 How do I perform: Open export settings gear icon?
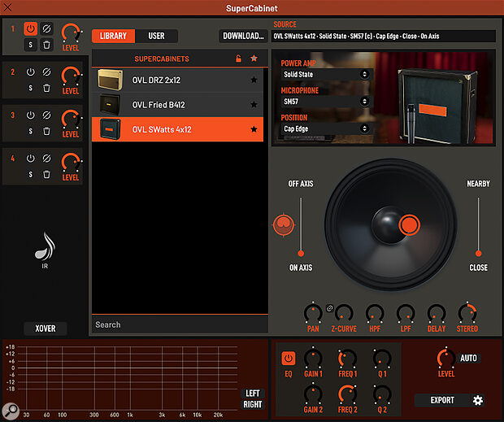tap(478, 400)
